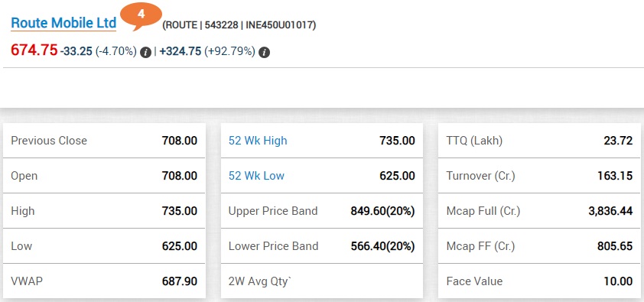644x302 pixels.
Task: Select the Open price row
Action: click(x=104, y=176)
